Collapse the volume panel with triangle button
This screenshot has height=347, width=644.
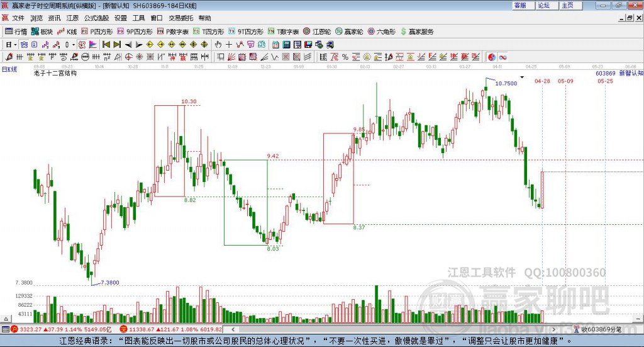point(6,319)
